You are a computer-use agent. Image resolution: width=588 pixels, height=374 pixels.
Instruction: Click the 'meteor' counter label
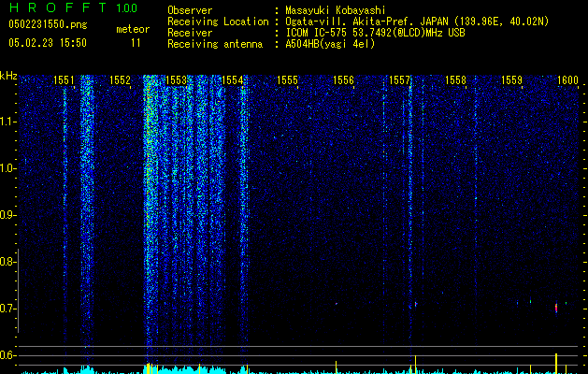133,29
